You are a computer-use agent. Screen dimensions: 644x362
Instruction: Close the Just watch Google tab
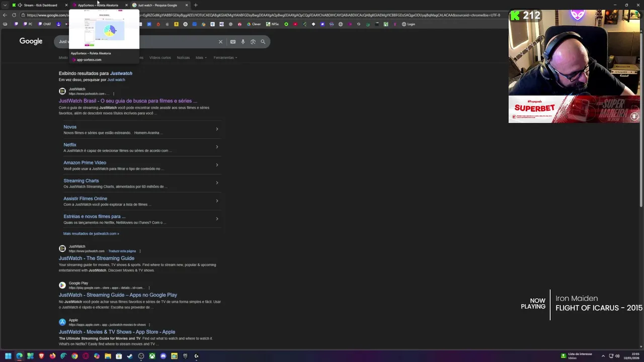click(x=187, y=5)
